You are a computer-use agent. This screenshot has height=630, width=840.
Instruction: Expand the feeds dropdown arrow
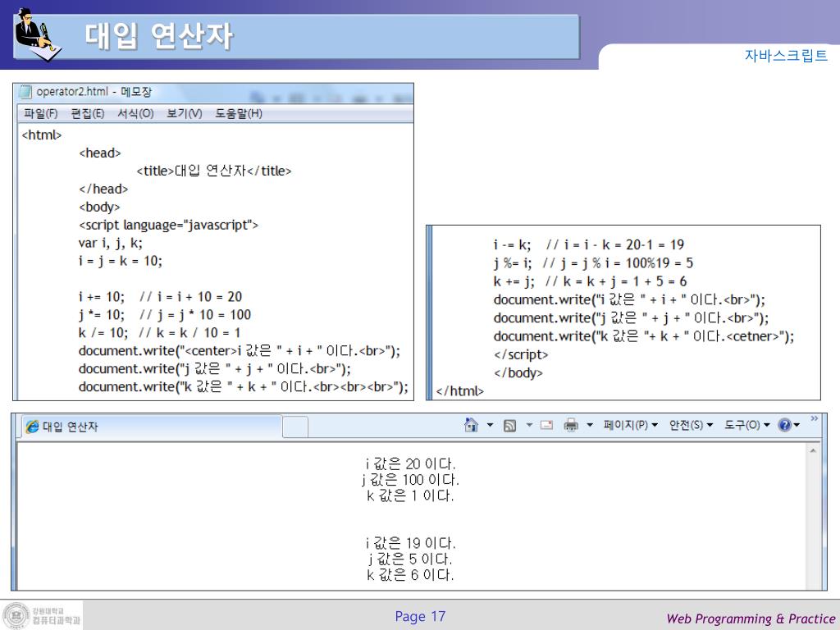[x=529, y=425]
